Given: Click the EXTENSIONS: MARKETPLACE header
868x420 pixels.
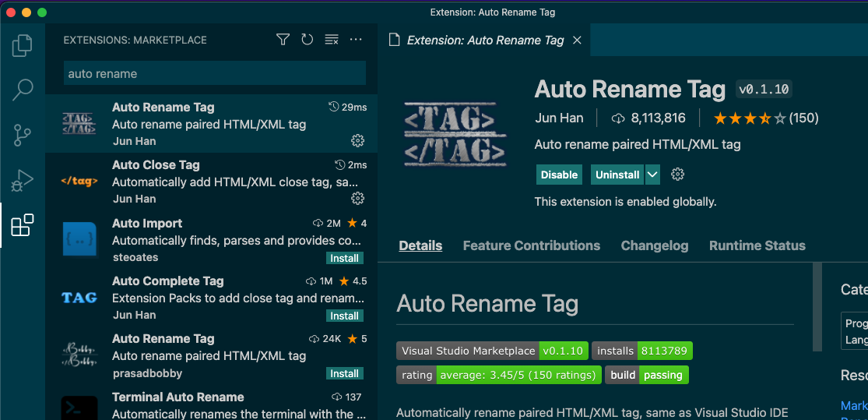Looking at the screenshot, I should click(135, 40).
